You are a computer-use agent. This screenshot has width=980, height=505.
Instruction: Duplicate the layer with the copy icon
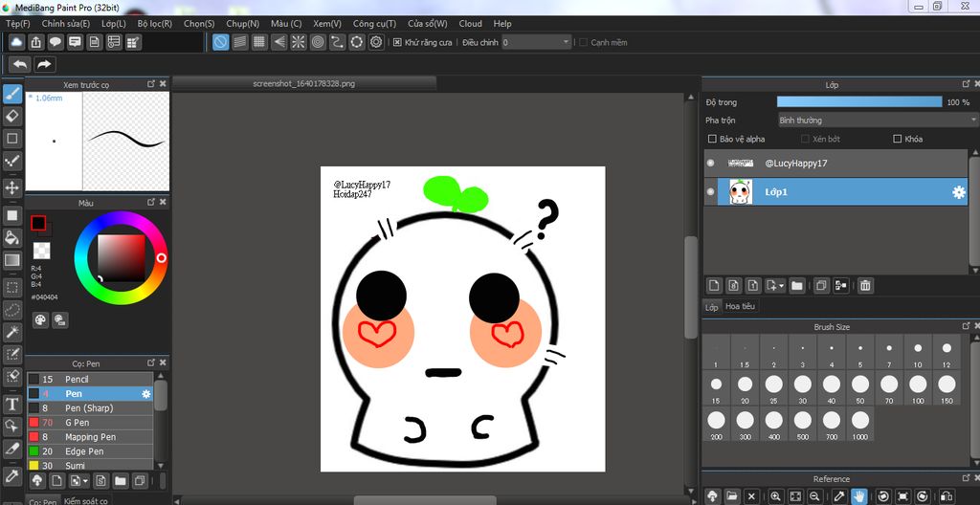821,286
